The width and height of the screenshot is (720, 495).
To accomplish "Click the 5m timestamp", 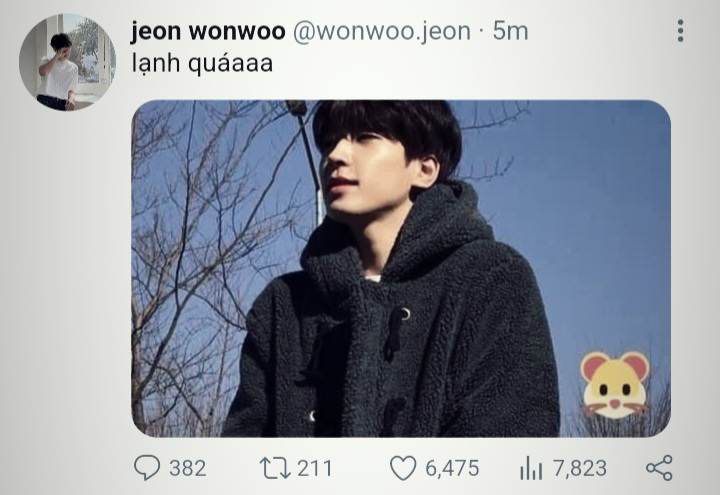I will [511, 31].
